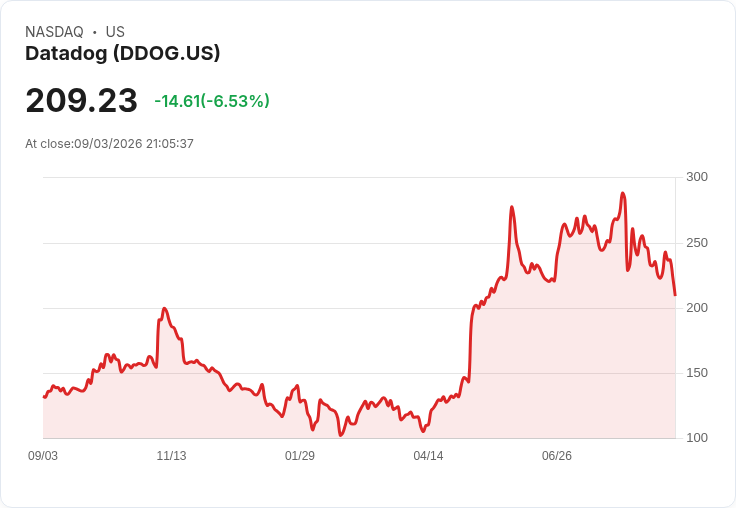Select the 06/26 date axis label
This screenshot has height=508, width=736.
pyautogui.click(x=557, y=455)
